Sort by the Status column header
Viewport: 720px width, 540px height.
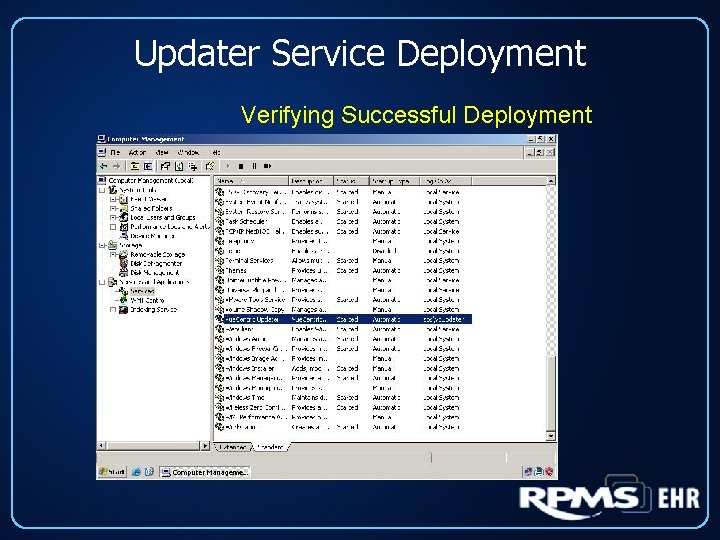(x=351, y=181)
